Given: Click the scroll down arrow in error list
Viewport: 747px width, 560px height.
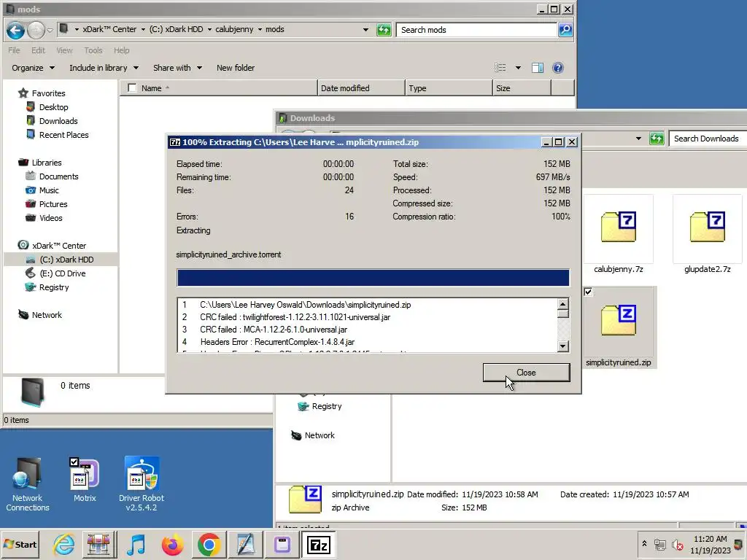Looking at the screenshot, I should tap(562, 346).
